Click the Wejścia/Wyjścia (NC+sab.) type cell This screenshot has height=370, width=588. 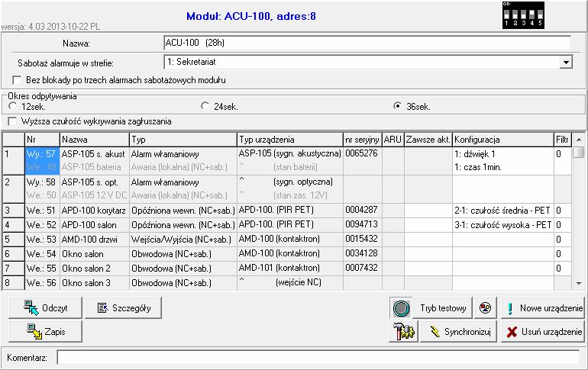(183, 240)
